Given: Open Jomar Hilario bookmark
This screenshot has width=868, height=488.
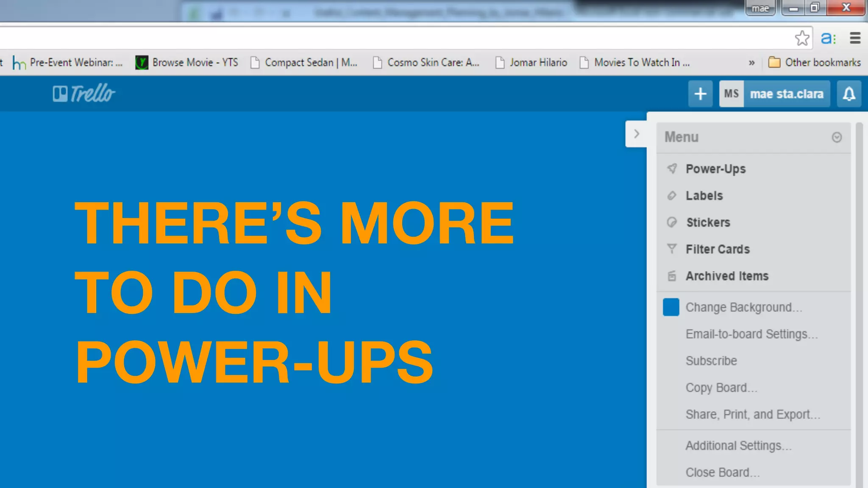Looking at the screenshot, I should pos(531,63).
